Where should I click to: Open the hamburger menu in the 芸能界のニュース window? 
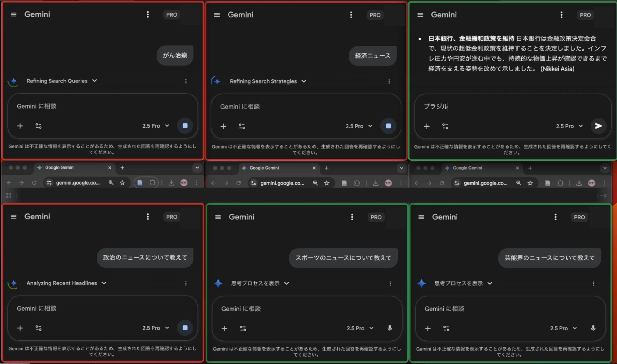coord(421,217)
